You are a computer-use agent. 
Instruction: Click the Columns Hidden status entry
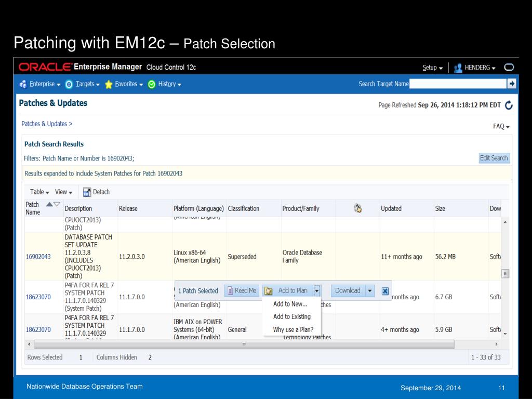[x=124, y=357]
